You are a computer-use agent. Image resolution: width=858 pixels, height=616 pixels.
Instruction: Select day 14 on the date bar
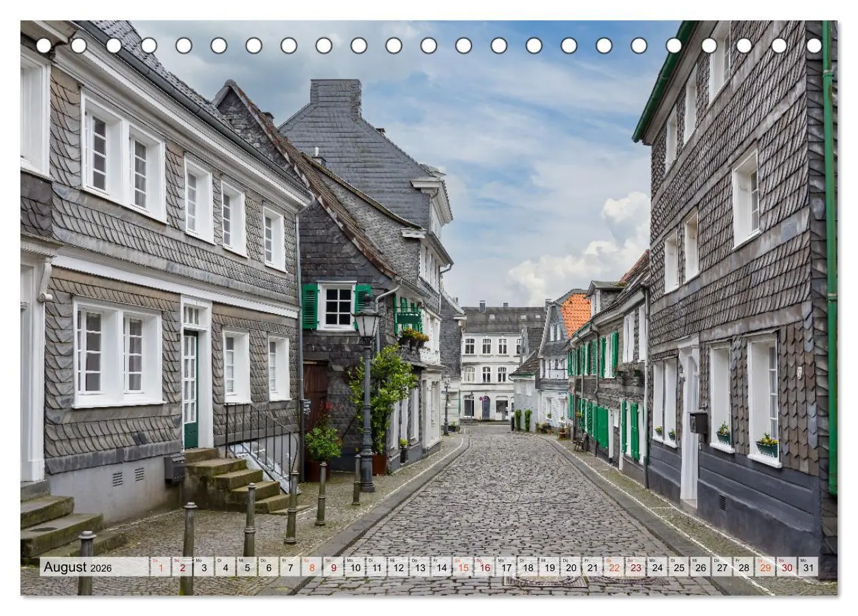pos(441,567)
